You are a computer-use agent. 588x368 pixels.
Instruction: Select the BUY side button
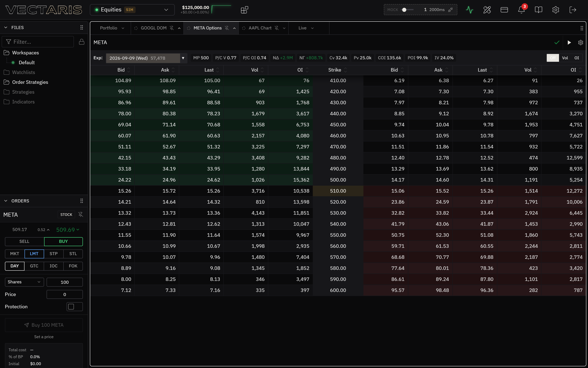pos(63,241)
